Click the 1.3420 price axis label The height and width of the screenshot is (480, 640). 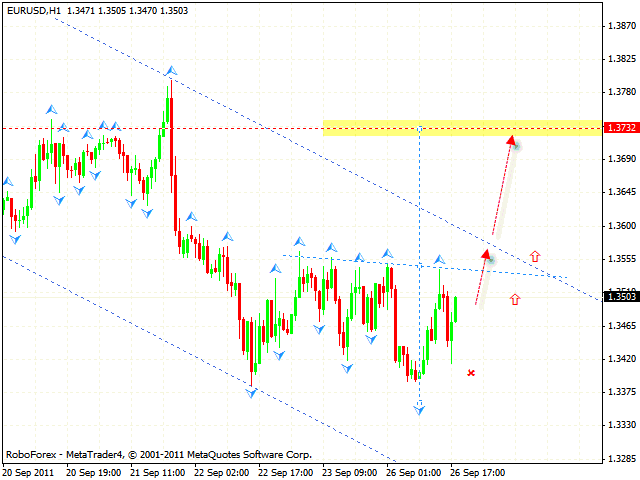(622, 359)
